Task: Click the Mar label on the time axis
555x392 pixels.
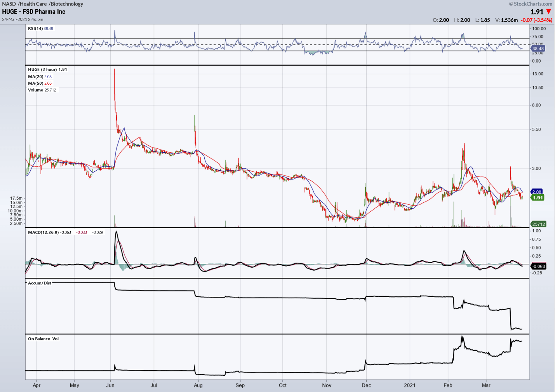Action: pyautogui.click(x=486, y=385)
